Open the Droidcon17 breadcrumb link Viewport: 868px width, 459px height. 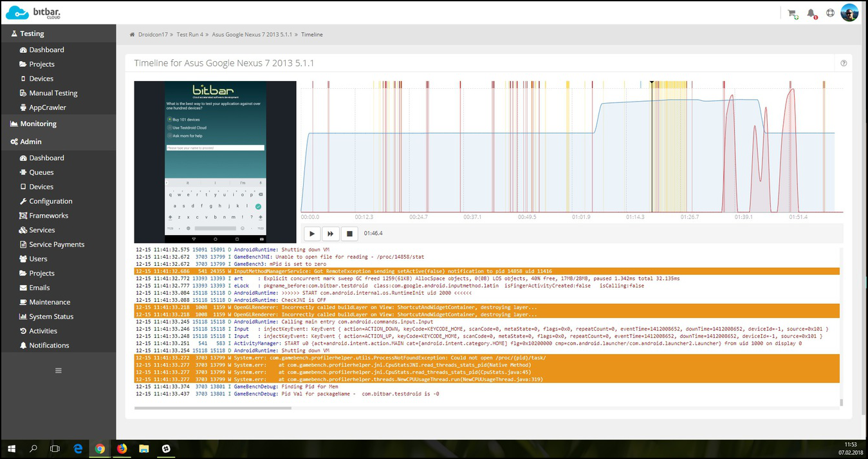(152, 34)
